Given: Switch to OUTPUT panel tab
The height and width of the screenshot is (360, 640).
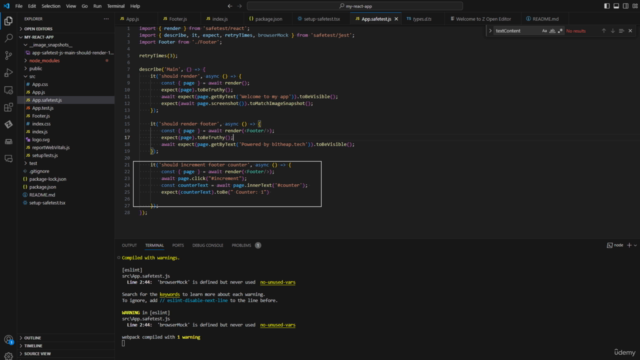Looking at the screenshot, I should [x=129, y=245].
